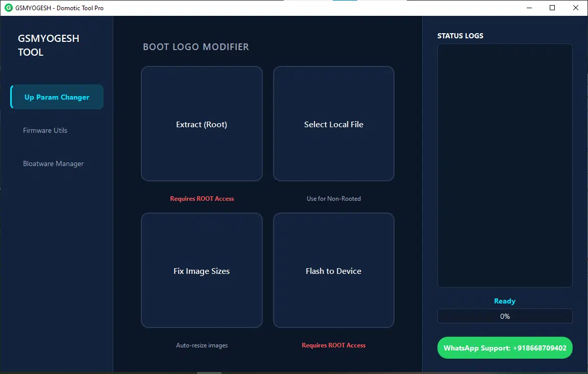Click inside the Status Logs panel
This screenshot has height=374, width=588.
[505, 165]
